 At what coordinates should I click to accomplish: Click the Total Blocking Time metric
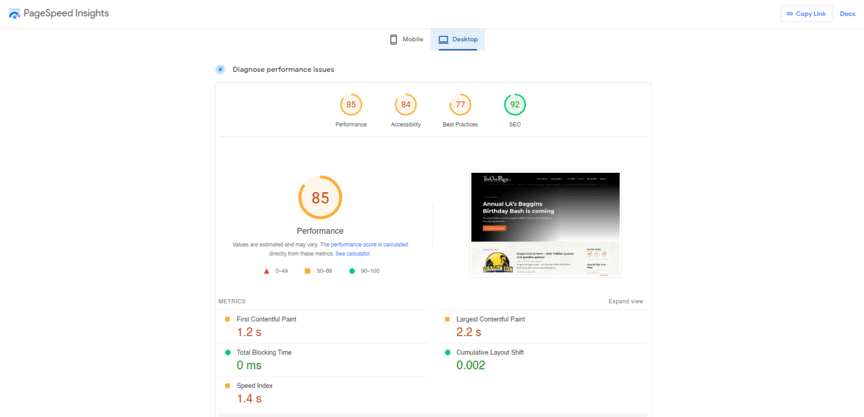coord(265,352)
